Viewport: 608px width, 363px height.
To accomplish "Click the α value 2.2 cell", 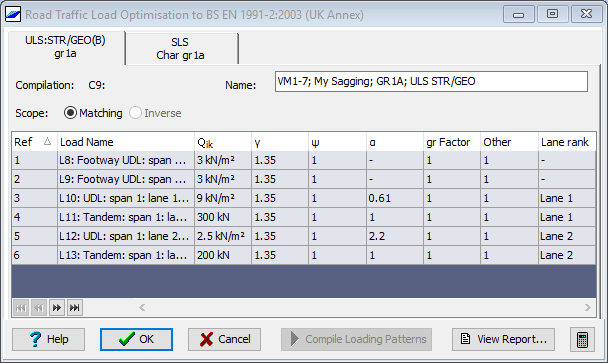I will [394, 236].
